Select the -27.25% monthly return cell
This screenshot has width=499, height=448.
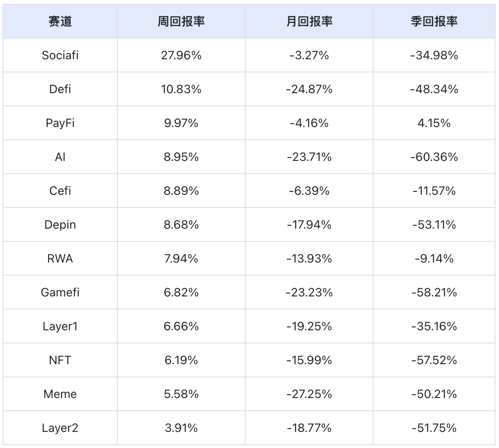coord(309,394)
